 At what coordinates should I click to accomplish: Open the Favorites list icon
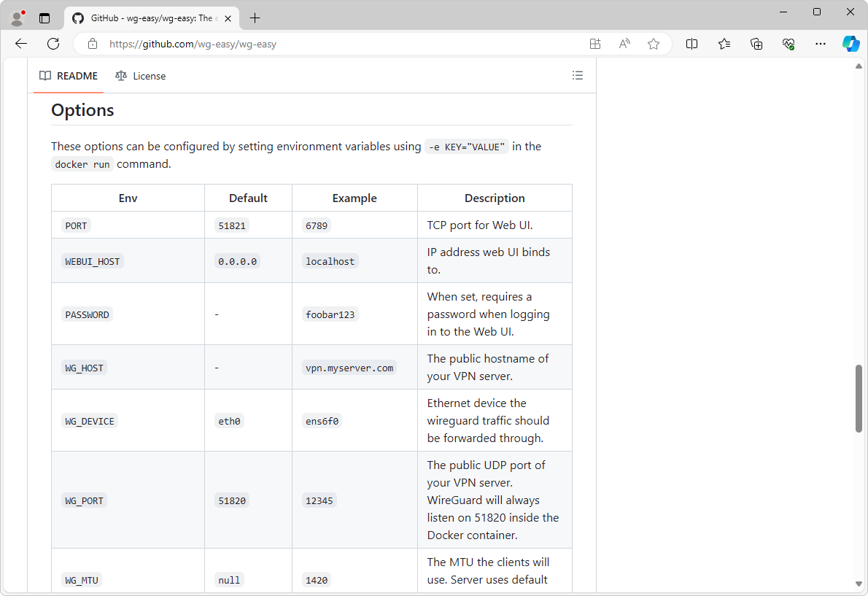pos(724,44)
